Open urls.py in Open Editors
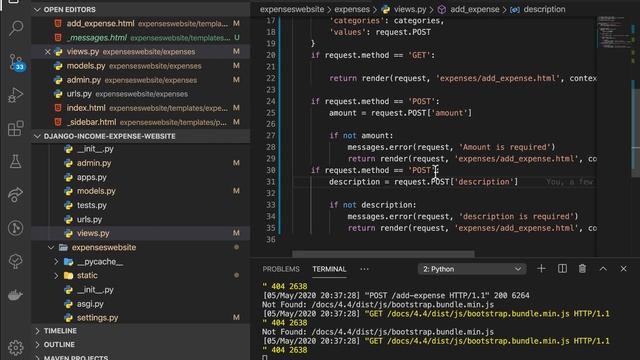Viewport: 640px width, 360px height. [141, 94]
